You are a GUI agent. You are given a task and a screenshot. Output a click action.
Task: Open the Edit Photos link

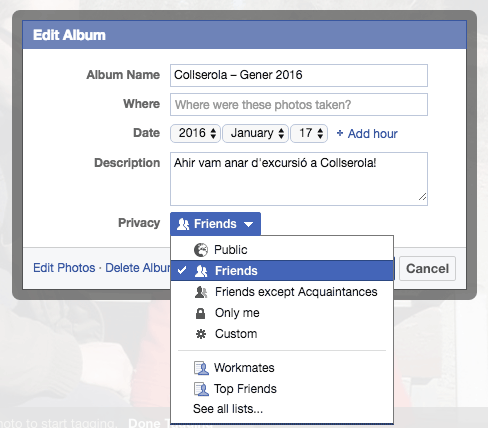pos(64,268)
